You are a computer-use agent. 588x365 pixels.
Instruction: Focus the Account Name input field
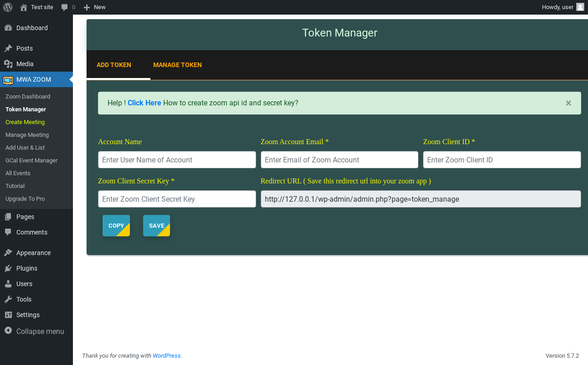pos(177,160)
